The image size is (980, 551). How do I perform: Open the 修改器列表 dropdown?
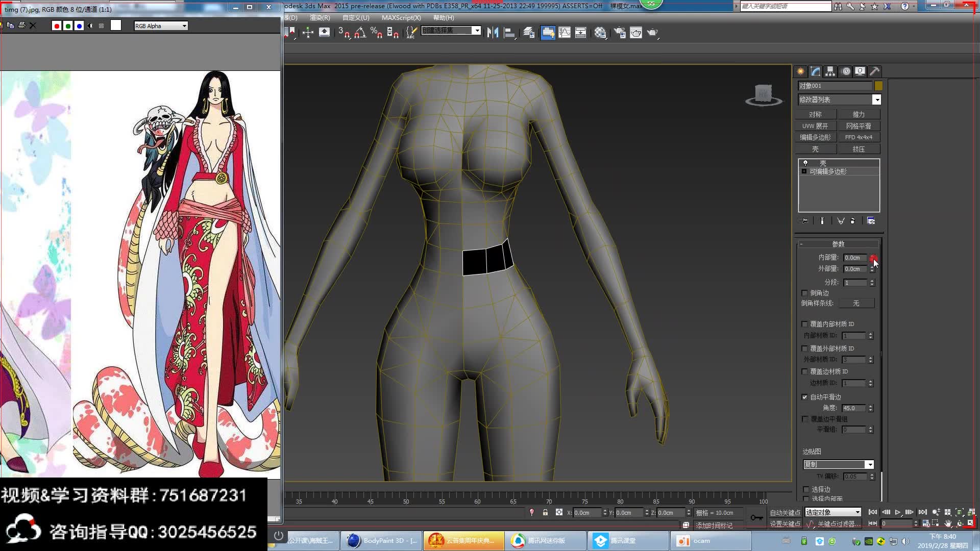pyautogui.click(x=876, y=99)
